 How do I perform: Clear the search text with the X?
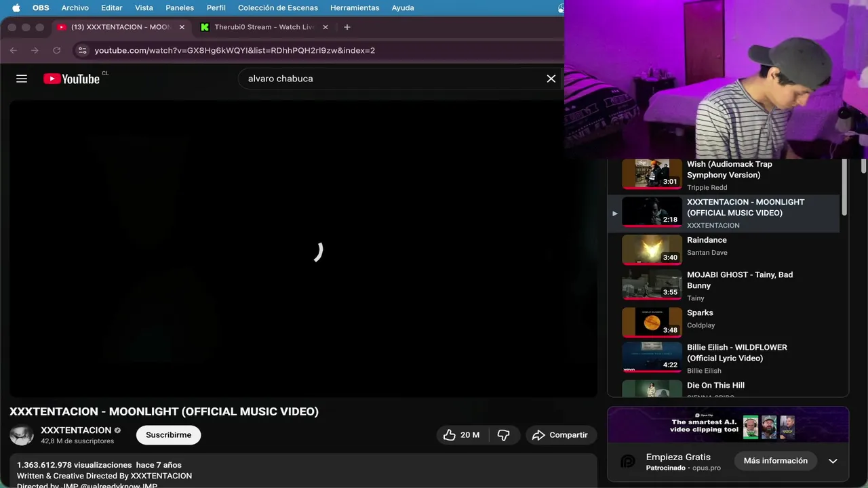551,79
